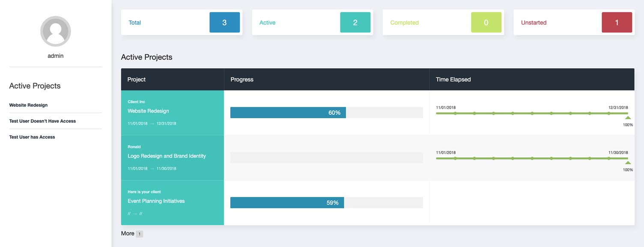This screenshot has height=247, width=644.
Task: Click the admin avatar icon
Action: coord(56,31)
